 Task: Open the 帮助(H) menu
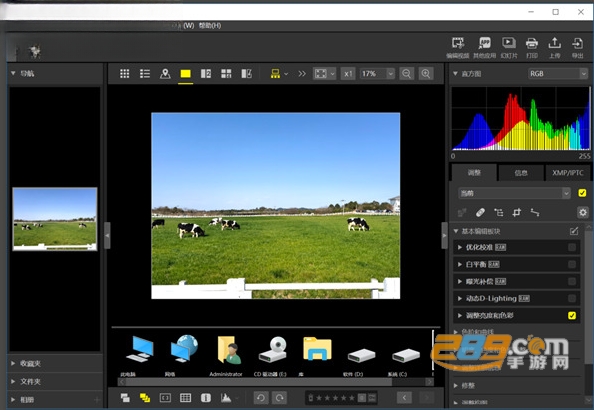(210, 26)
